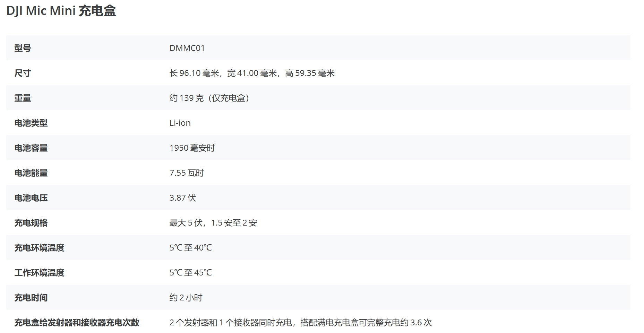Select the '电池类型' row label
Viewport: 644px width, 333px height.
tap(31, 123)
